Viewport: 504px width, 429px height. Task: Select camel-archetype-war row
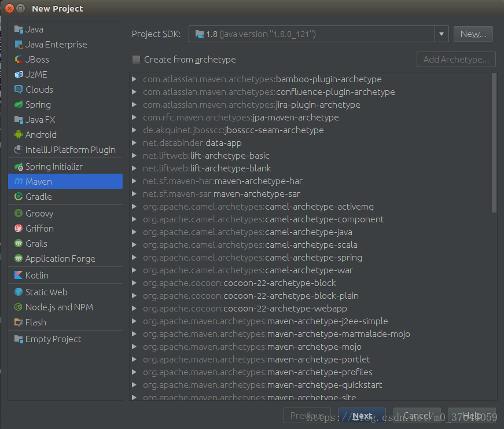point(311,270)
